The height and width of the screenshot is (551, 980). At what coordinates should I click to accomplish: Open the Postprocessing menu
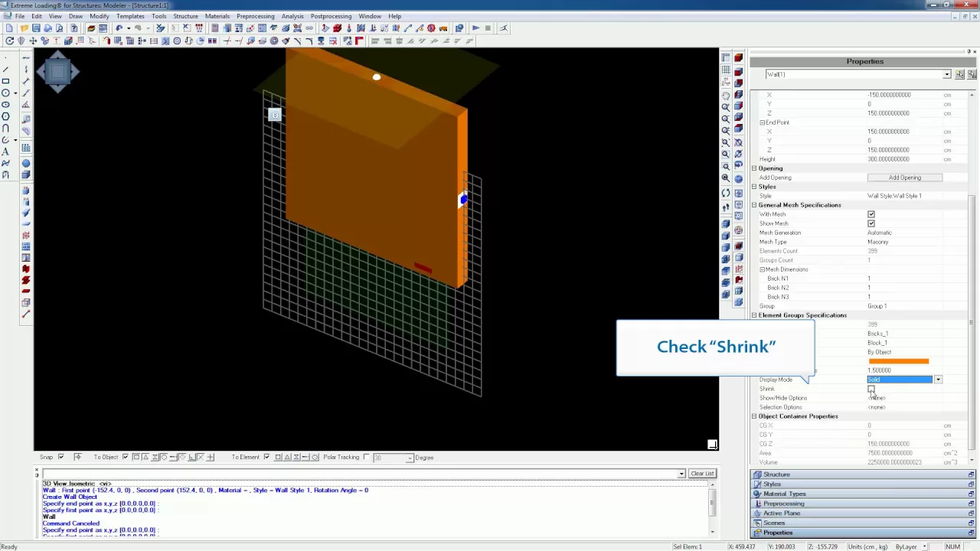[x=331, y=16]
